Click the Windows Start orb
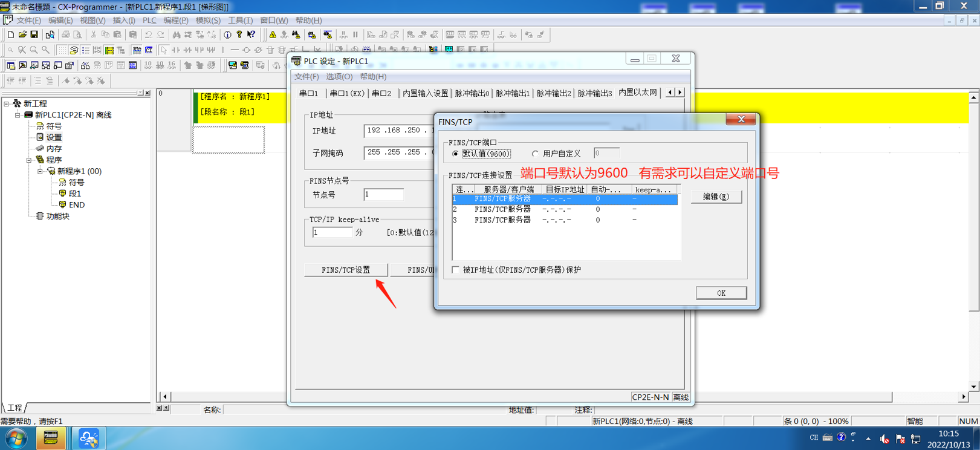The height and width of the screenshot is (450, 980). 16,438
